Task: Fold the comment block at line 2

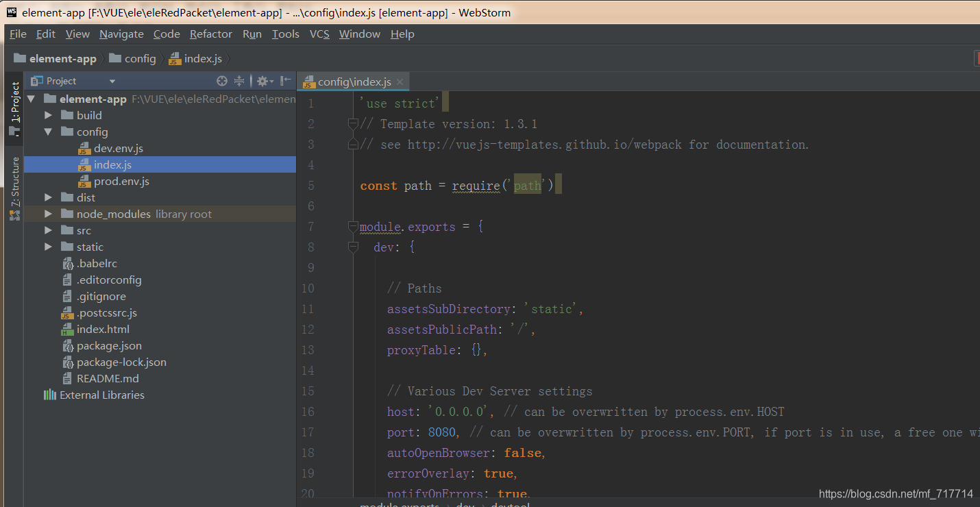Action: [x=353, y=124]
